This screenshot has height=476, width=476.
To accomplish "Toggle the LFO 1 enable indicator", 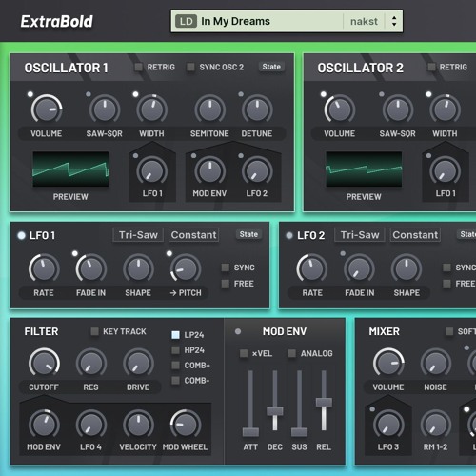I will click(21, 235).
